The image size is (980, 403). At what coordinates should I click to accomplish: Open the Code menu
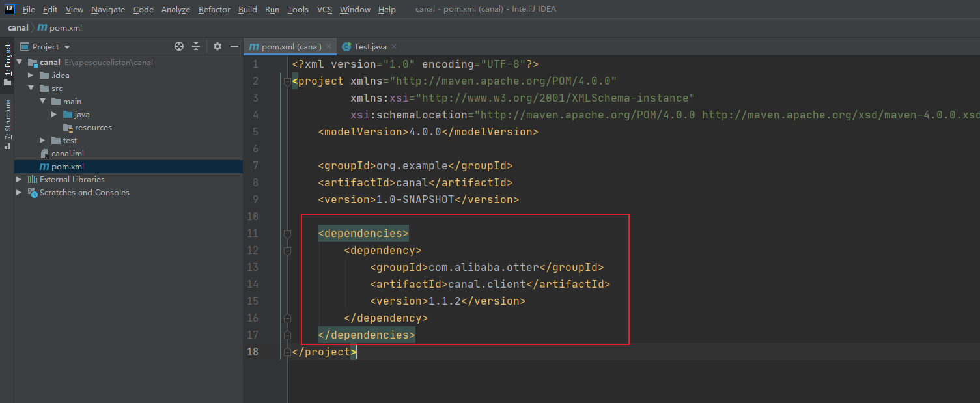point(143,10)
